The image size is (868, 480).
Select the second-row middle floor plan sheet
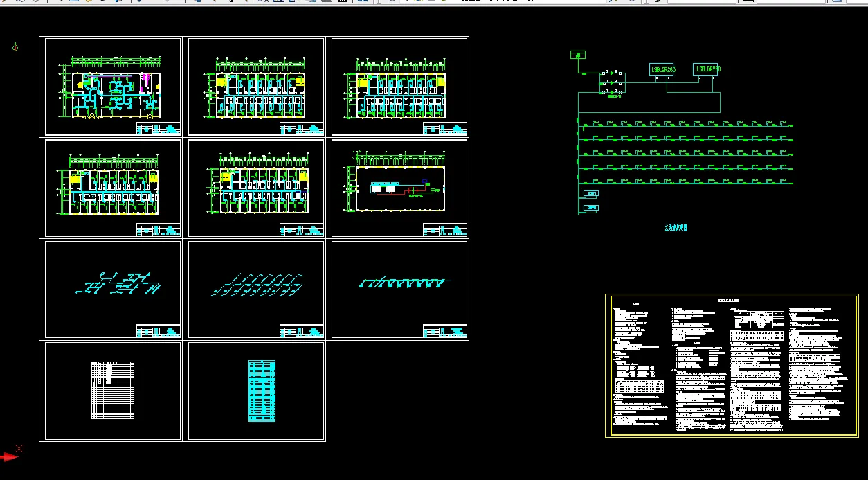[256, 188]
